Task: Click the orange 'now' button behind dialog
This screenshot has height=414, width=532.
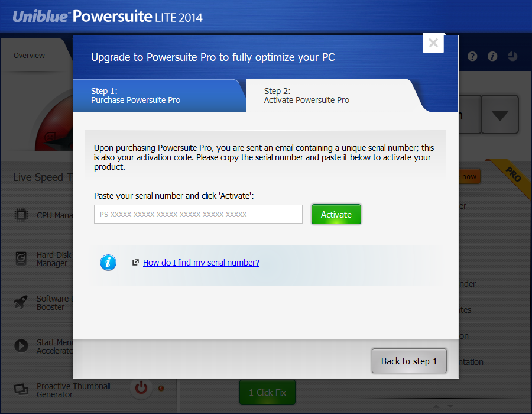Action: [x=469, y=176]
